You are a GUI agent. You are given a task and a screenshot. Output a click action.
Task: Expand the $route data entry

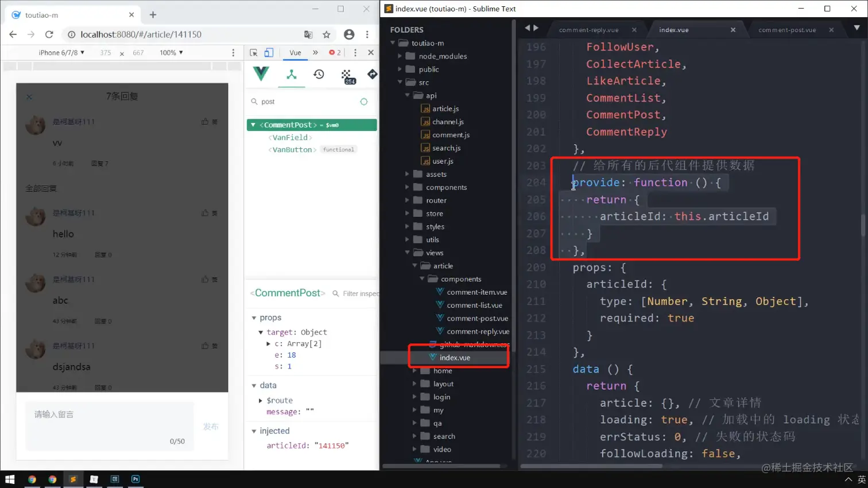tap(261, 401)
